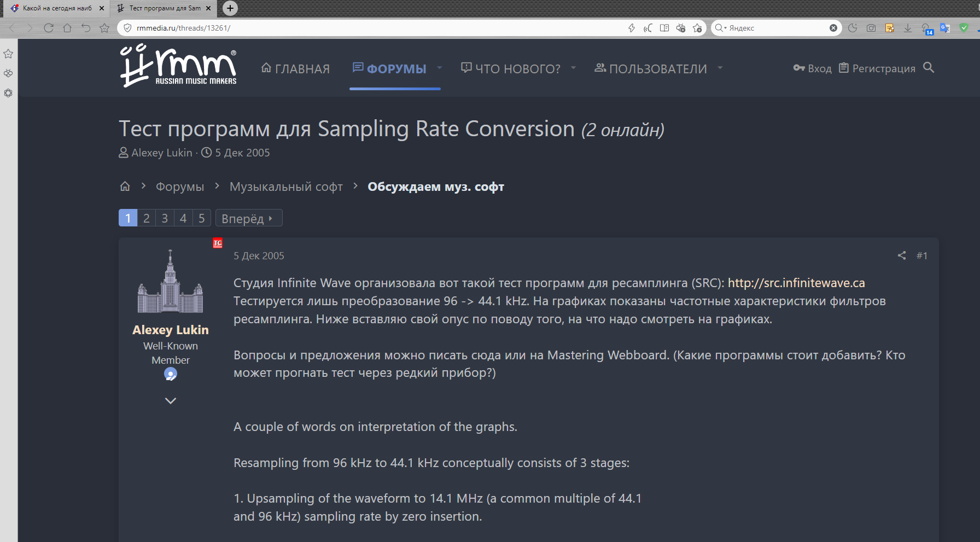This screenshot has width=980, height=542.
Task: Open the src.infinitewave.ca link
Action: [x=796, y=283]
